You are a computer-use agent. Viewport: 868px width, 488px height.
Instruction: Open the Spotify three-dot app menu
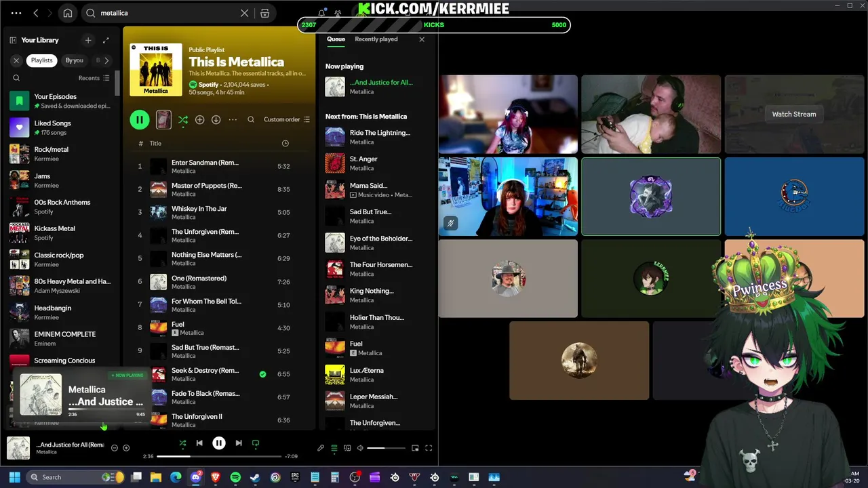coord(16,13)
